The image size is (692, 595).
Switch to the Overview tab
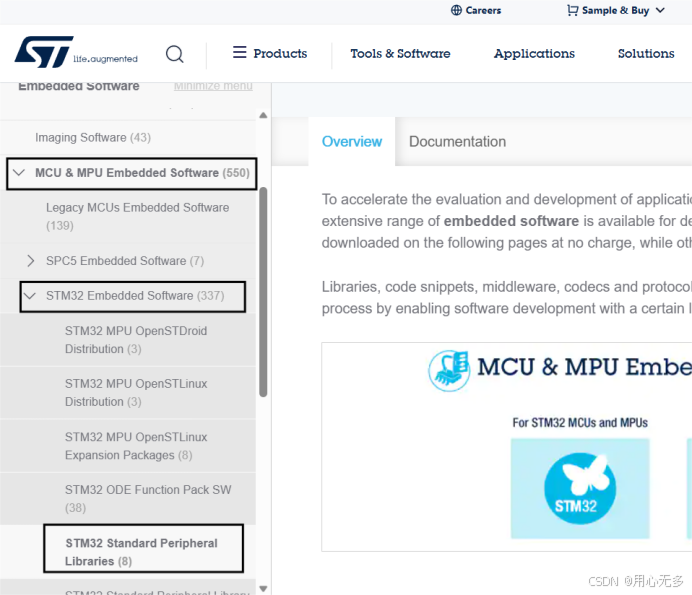tap(352, 141)
